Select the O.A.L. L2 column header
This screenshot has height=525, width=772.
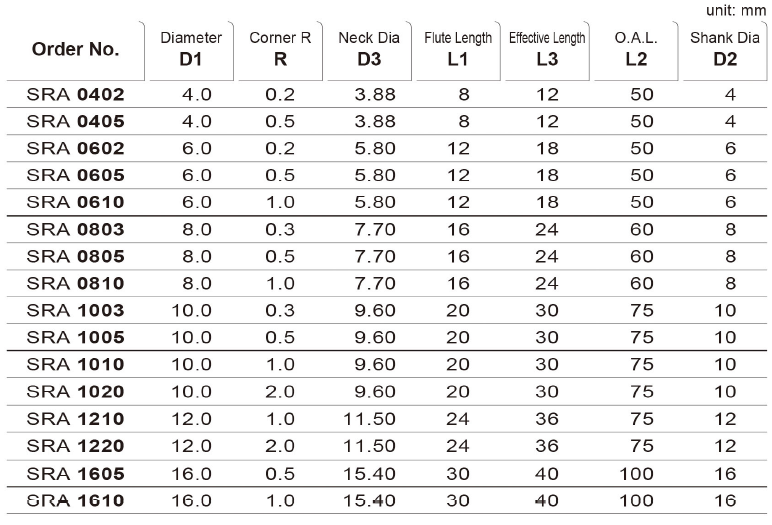tap(636, 49)
